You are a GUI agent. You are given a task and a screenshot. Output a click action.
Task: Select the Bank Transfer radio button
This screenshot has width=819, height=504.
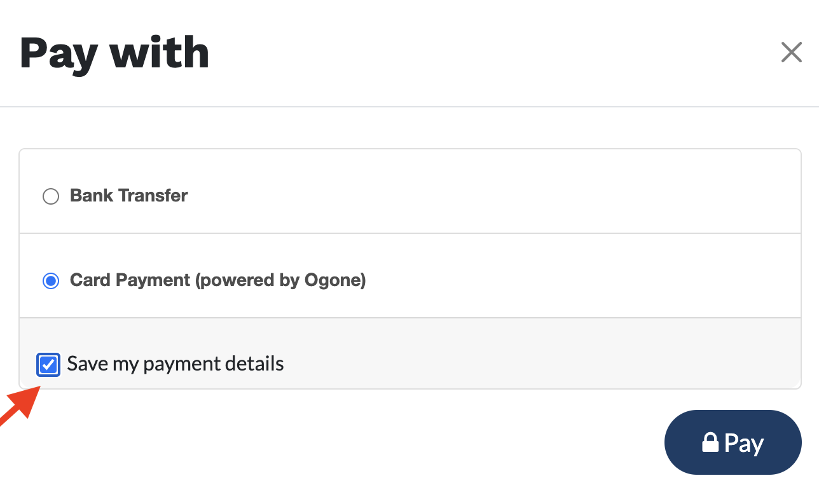click(x=51, y=196)
